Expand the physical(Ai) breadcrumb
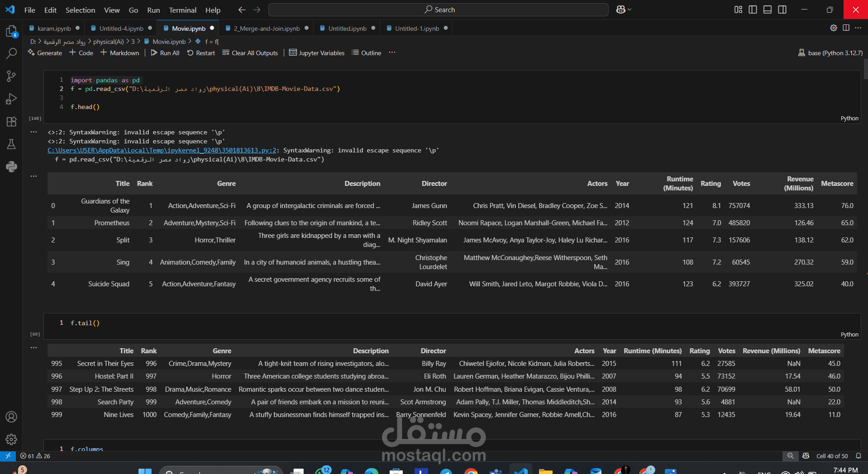This screenshot has width=868, height=474. pos(108,42)
